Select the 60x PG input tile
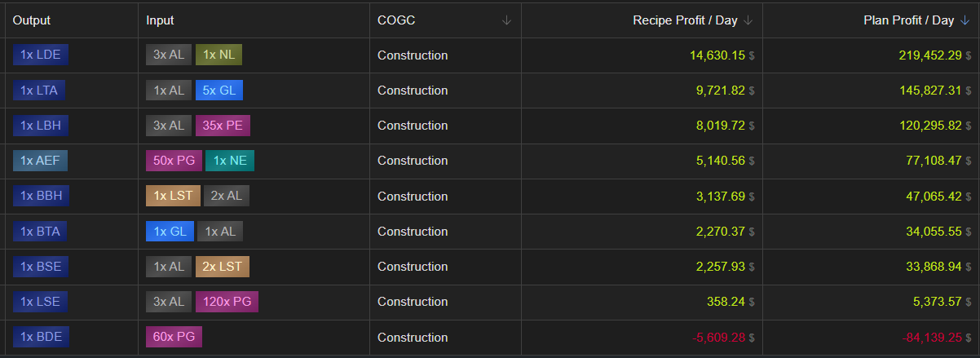 174,337
